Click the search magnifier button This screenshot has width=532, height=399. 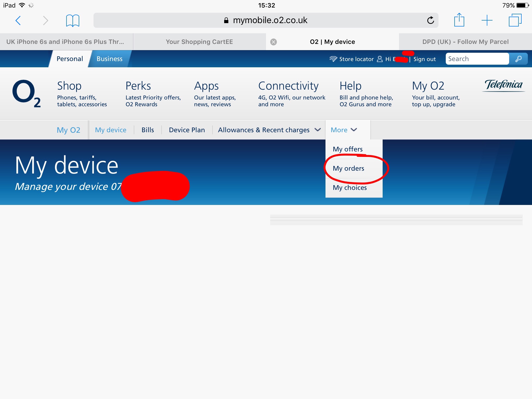pos(518,59)
